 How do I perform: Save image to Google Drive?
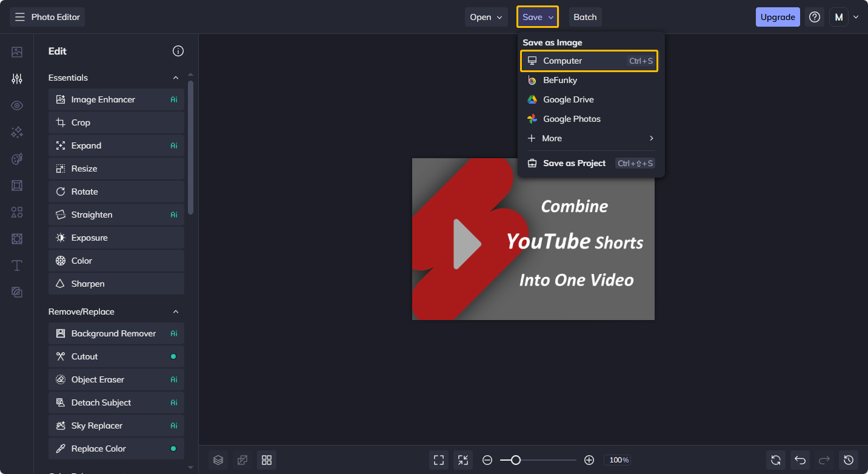[x=591, y=99]
